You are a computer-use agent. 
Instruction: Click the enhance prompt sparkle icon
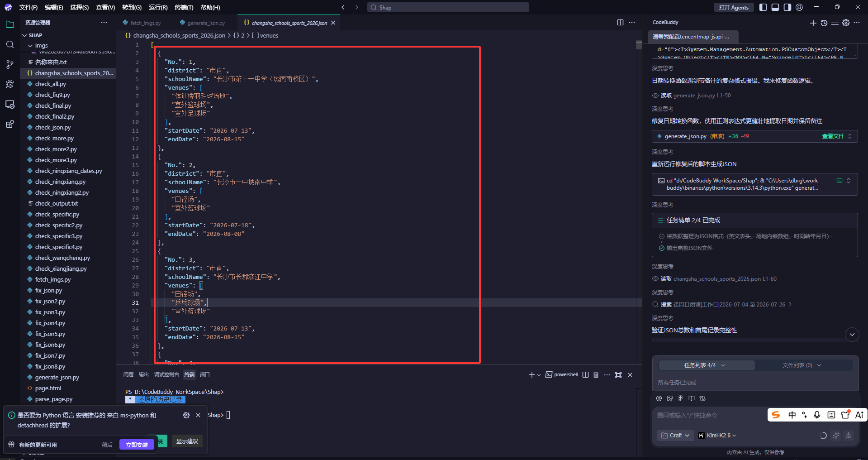(x=836, y=436)
